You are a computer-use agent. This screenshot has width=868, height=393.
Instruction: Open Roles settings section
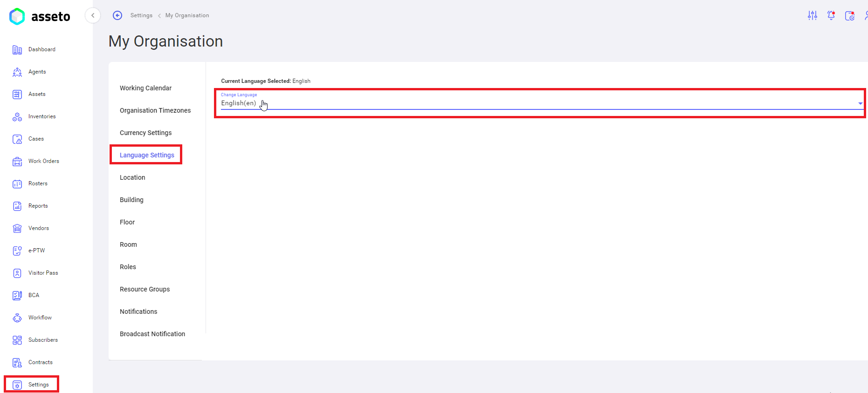[128, 267]
